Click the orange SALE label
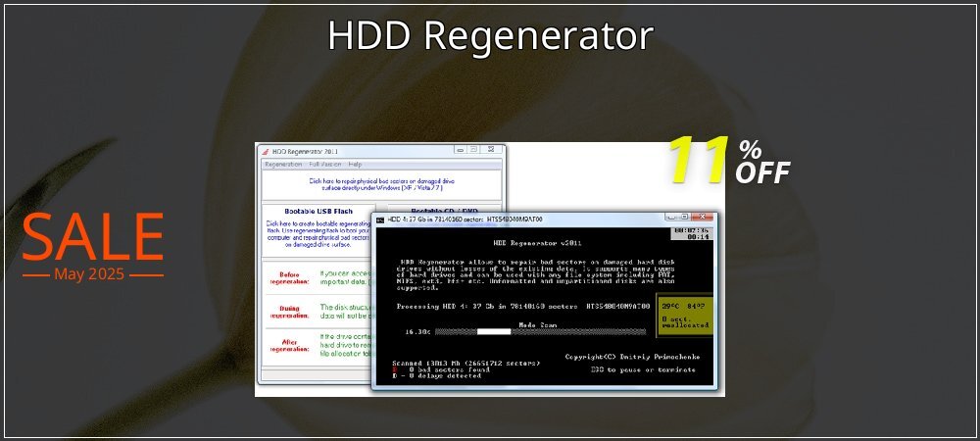This screenshot has width=980, height=441. coord(92,237)
